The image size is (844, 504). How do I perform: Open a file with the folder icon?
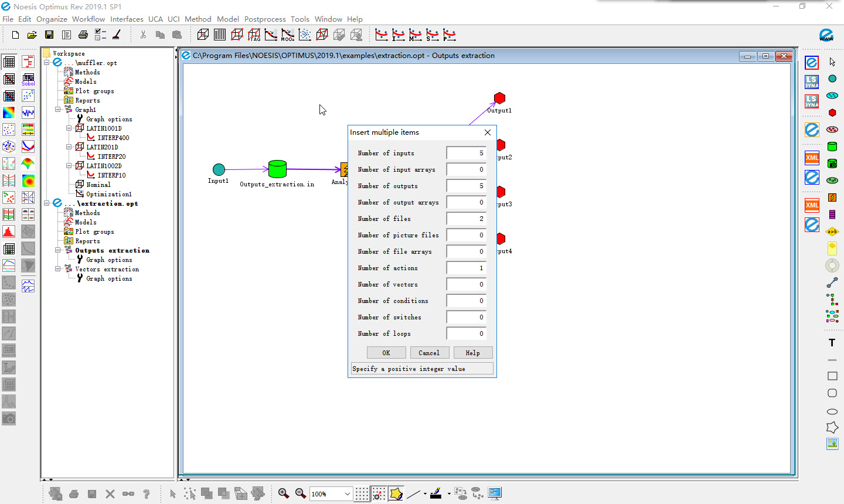point(32,35)
